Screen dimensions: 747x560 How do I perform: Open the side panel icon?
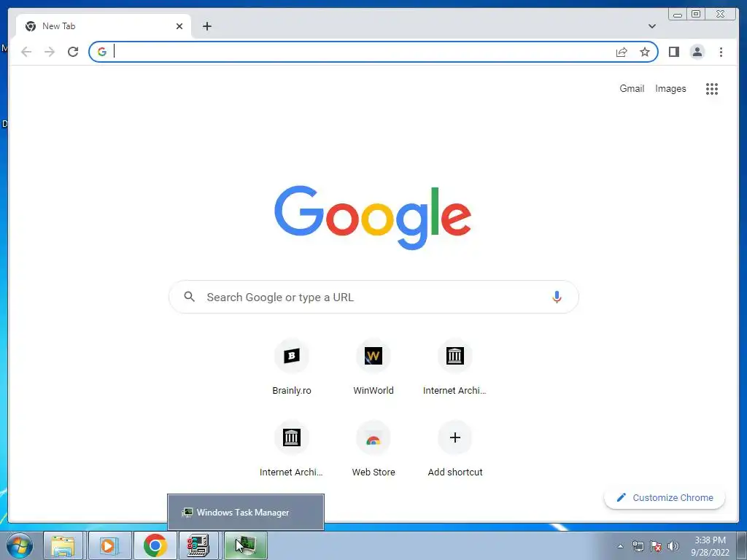point(673,52)
